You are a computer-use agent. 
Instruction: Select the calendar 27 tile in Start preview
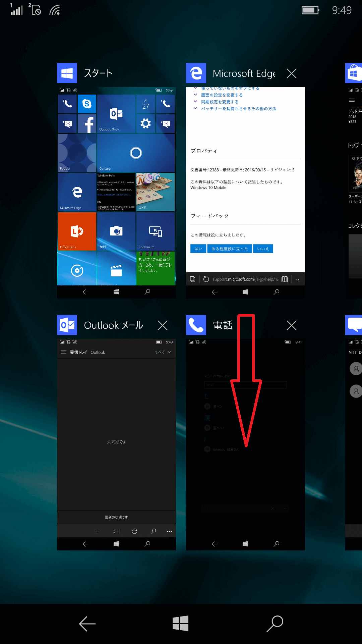(145, 104)
